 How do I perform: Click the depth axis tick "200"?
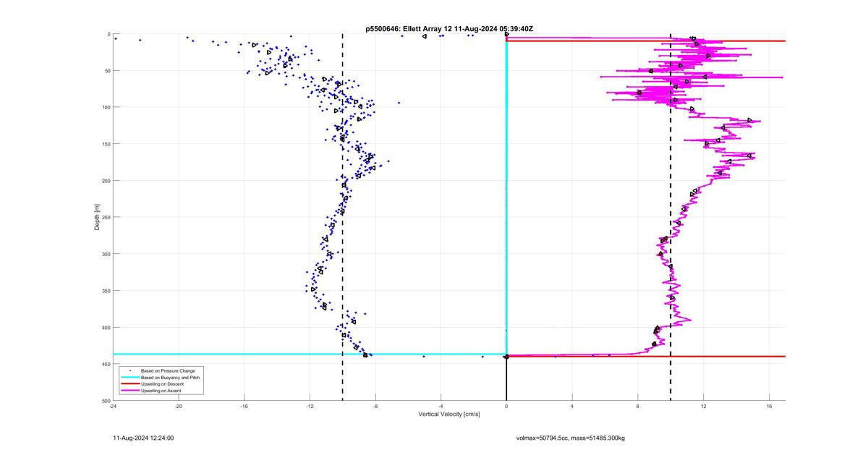point(106,181)
